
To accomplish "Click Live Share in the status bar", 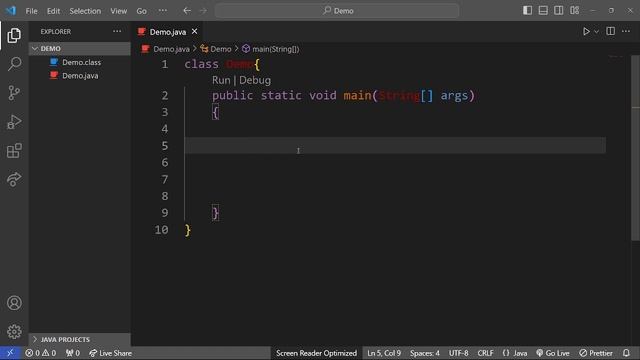I will pos(110,353).
